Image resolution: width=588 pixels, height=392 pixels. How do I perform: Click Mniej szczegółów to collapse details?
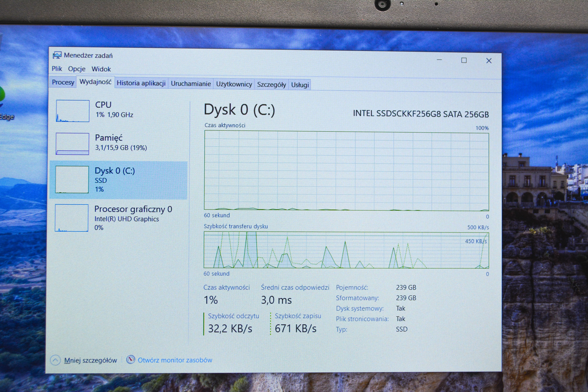pos(90,360)
